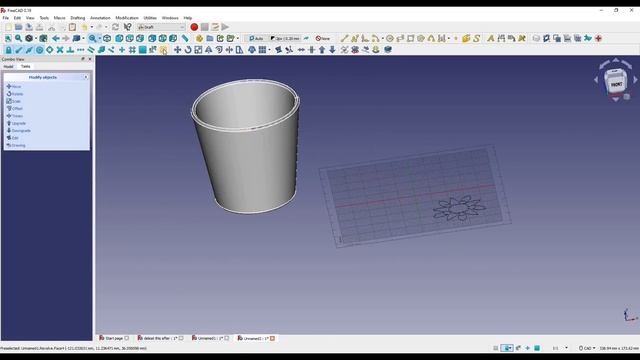Toggle the snap lock
The height and width of the screenshot is (360, 640).
[x=8, y=50]
